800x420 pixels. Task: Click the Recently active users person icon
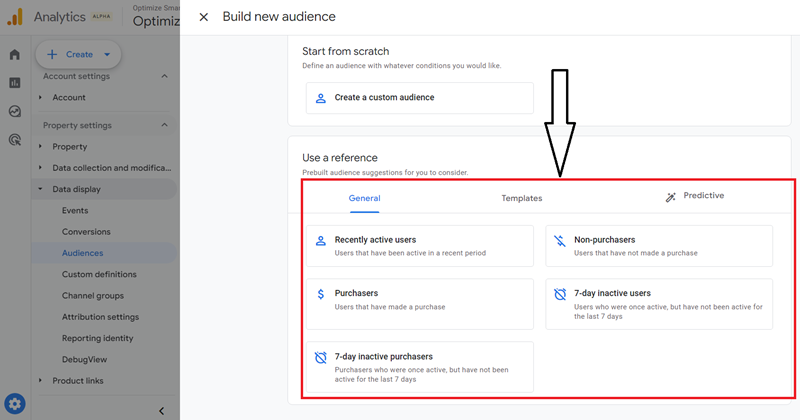[x=320, y=240]
